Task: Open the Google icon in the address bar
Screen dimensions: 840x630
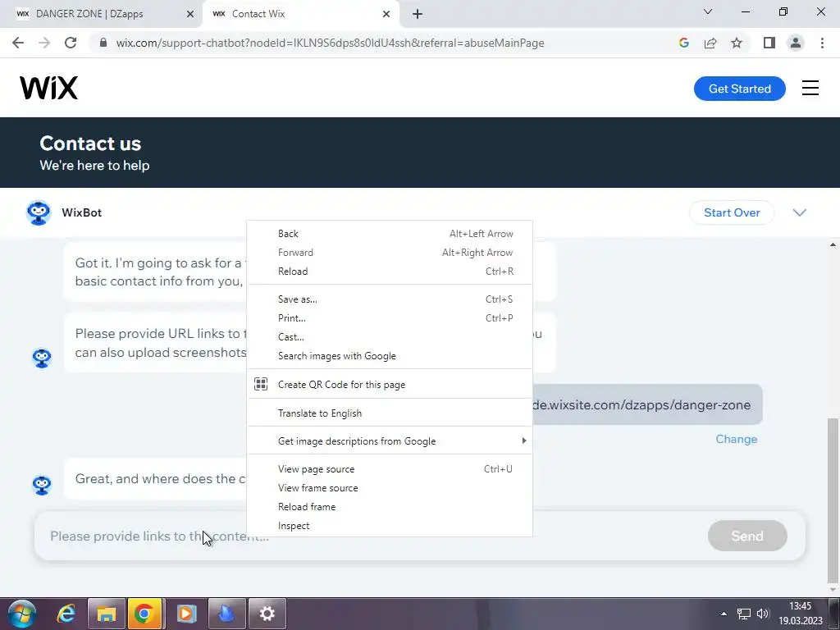Action: tap(683, 43)
